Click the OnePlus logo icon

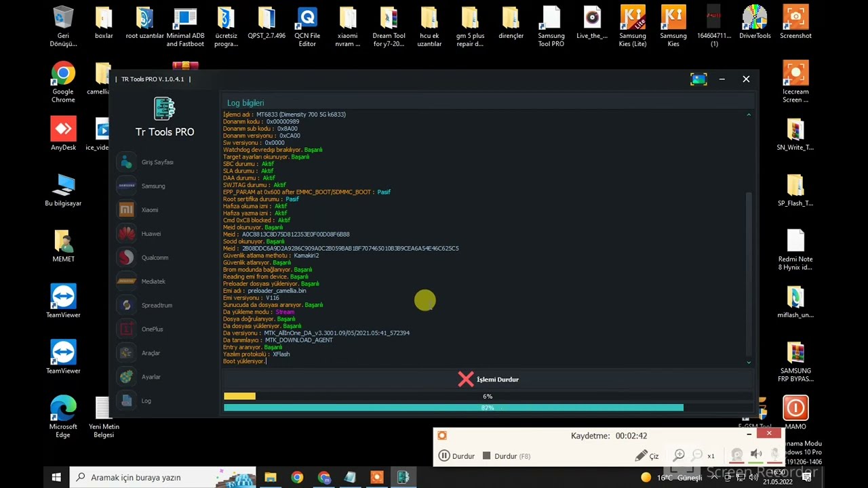click(x=126, y=329)
